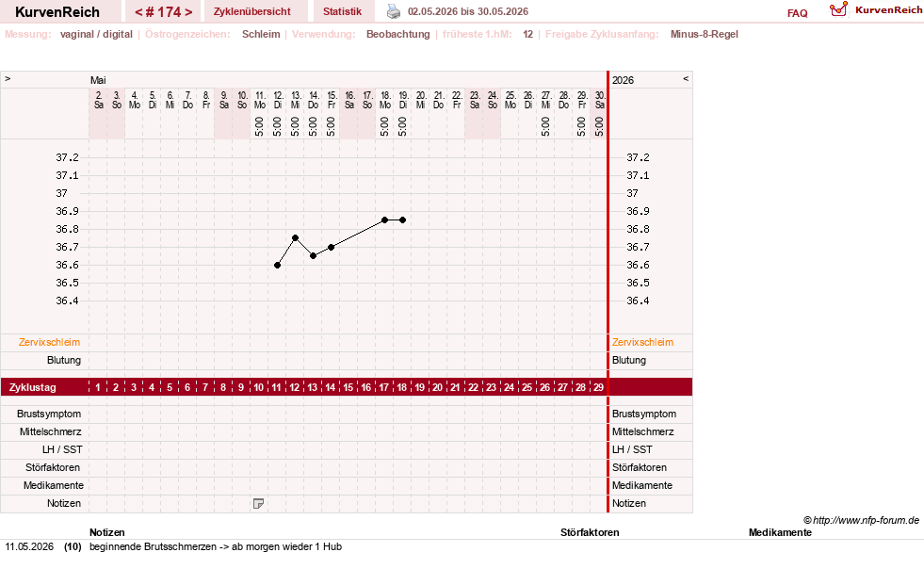Image resolution: width=924 pixels, height=569 pixels.
Task: Select the temperature point on May 19
Action: 402,219
